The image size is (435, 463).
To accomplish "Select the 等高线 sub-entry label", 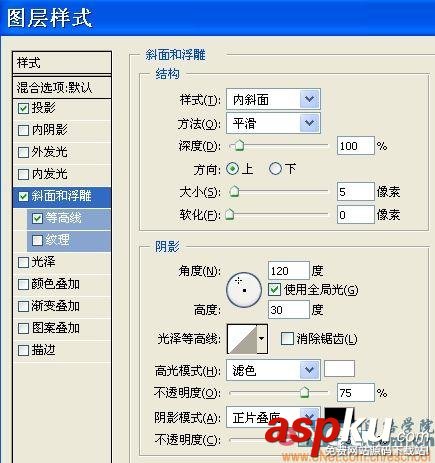I will pos(64,218).
